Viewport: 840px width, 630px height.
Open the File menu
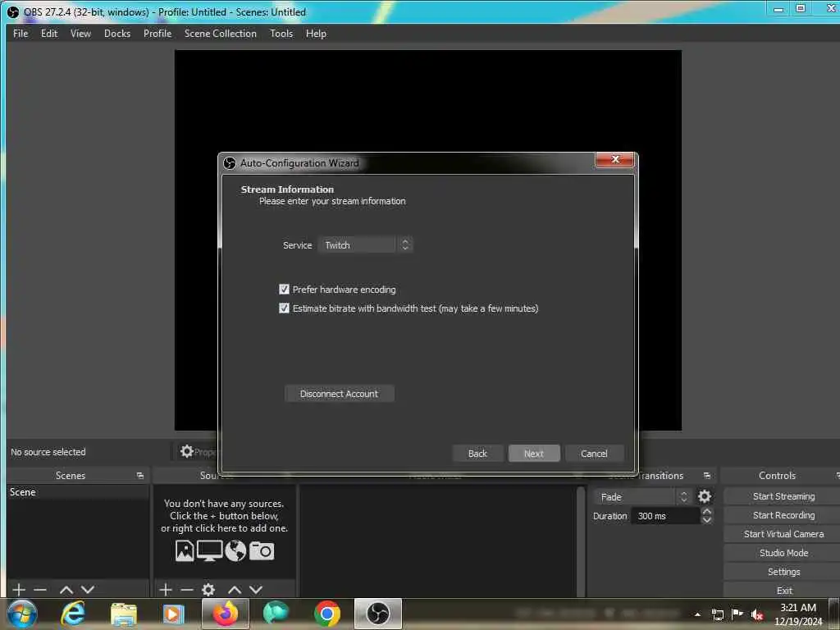pyautogui.click(x=21, y=33)
